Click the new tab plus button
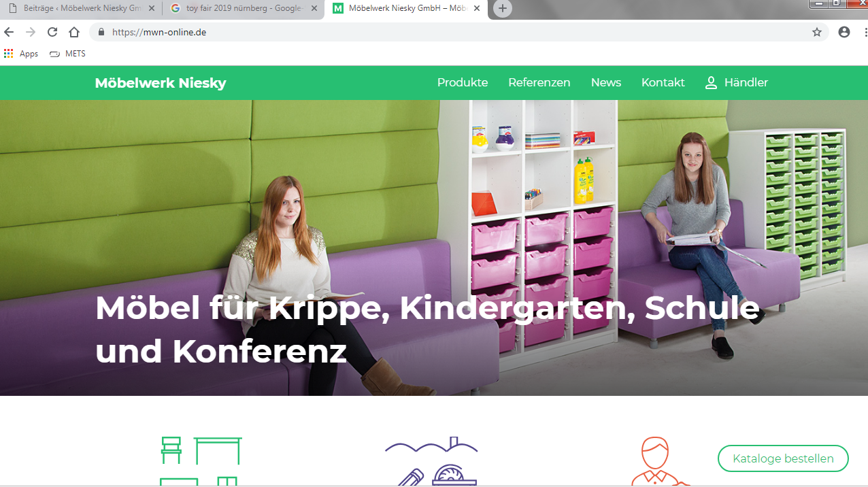Viewport: 868px width, 487px height. tap(502, 9)
